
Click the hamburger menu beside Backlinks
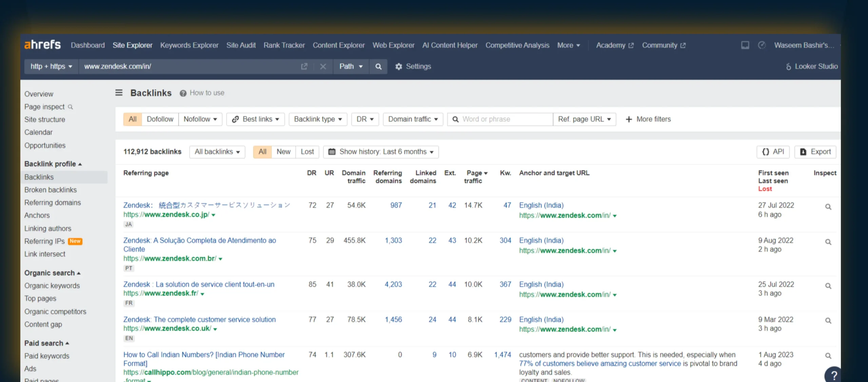(119, 92)
